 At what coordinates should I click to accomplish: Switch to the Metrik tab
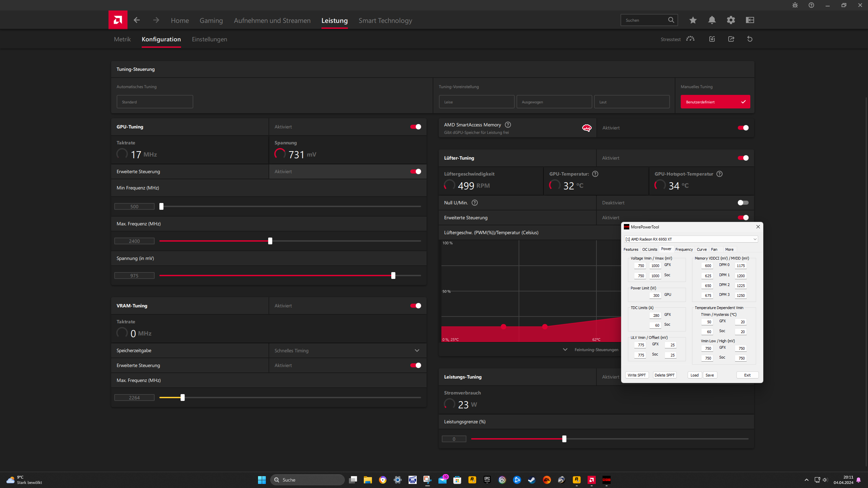(122, 39)
